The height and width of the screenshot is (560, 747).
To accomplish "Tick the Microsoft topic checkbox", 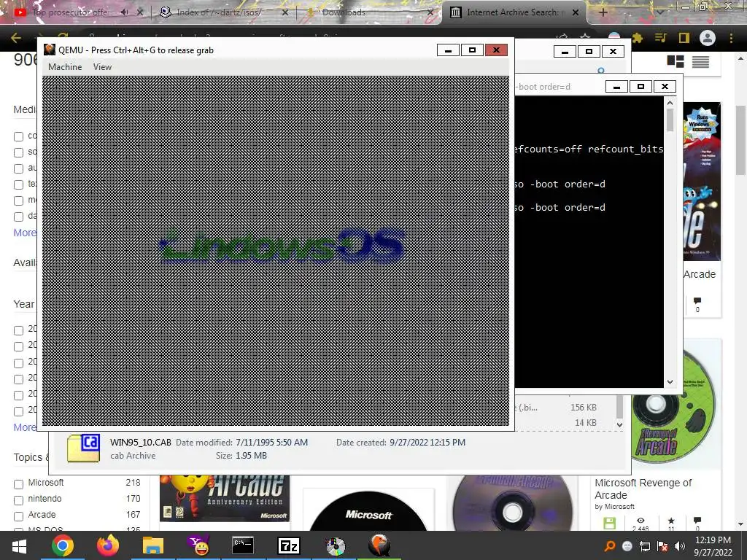I will click(18, 484).
